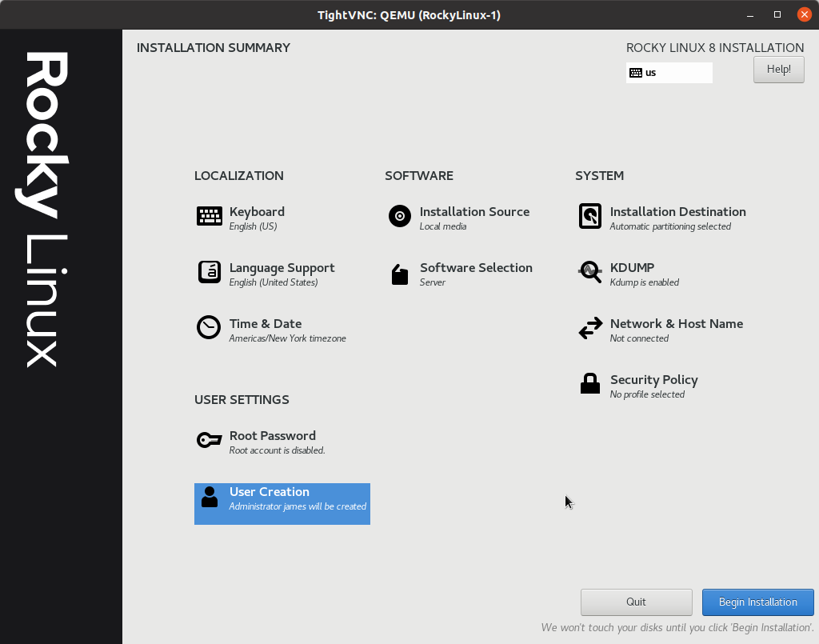Click the Keyboard layout icon
Screen dimensions: 819x644
[x=210, y=216]
